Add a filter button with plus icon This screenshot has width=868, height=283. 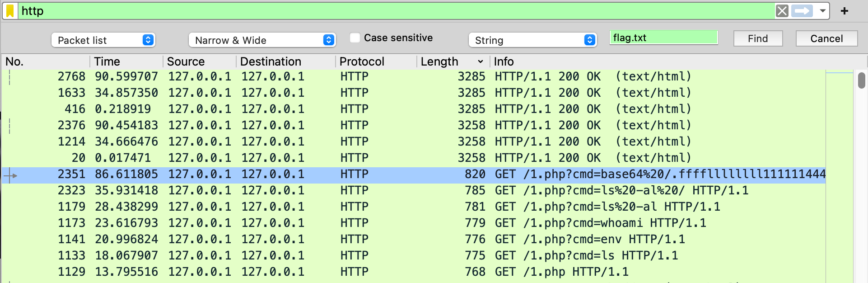tap(844, 11)
